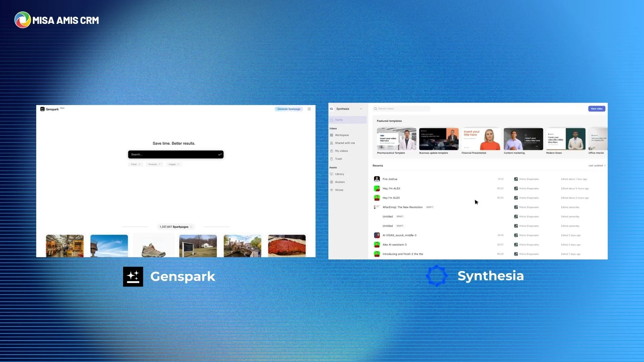Open the market hall Sparkpage thumbnail
Image resolution: width=644 pixels, height=362 pixels.
(x=65, y=246)
